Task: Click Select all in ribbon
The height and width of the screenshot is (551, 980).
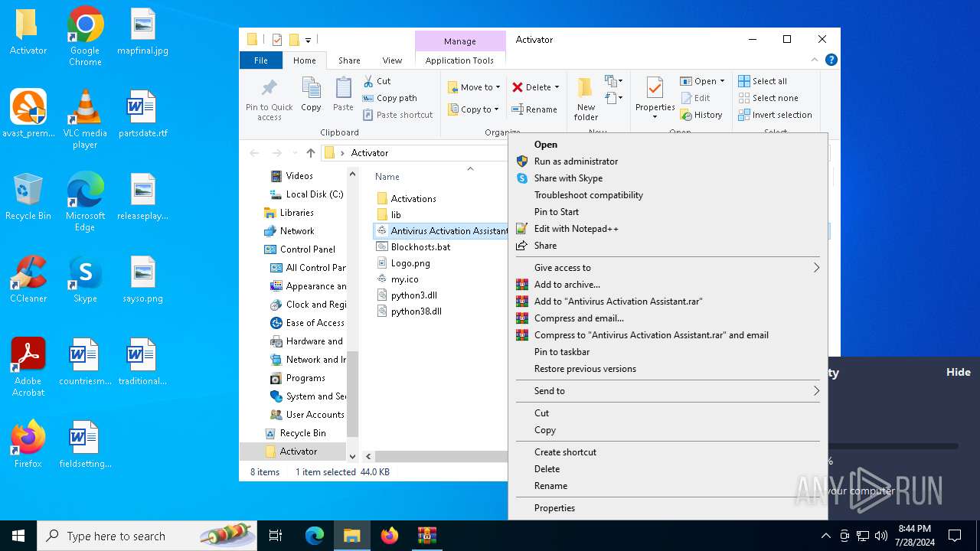Action: (x=763, y=81)
